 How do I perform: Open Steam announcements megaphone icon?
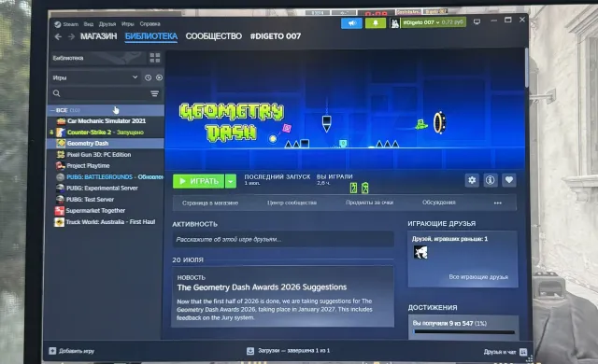351,23
